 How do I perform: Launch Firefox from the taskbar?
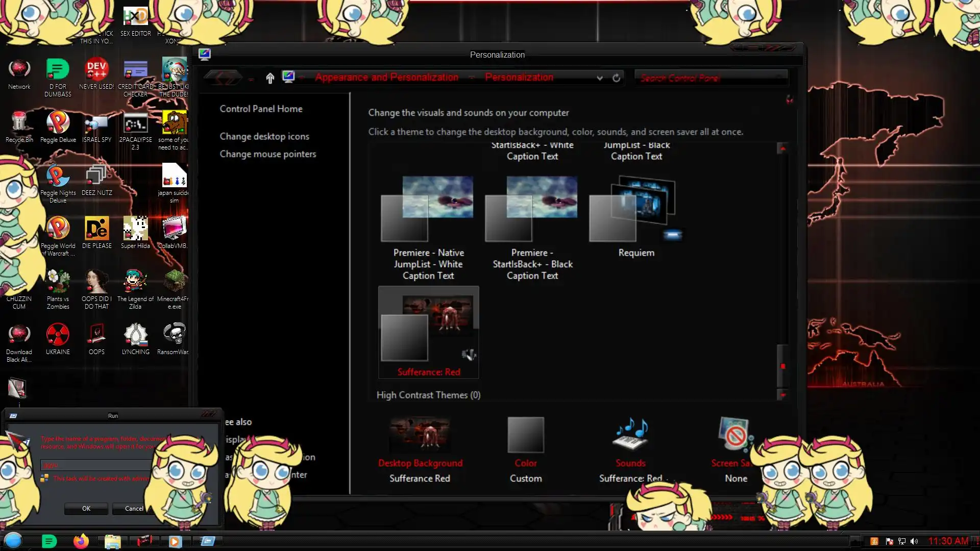coord(81,541)
